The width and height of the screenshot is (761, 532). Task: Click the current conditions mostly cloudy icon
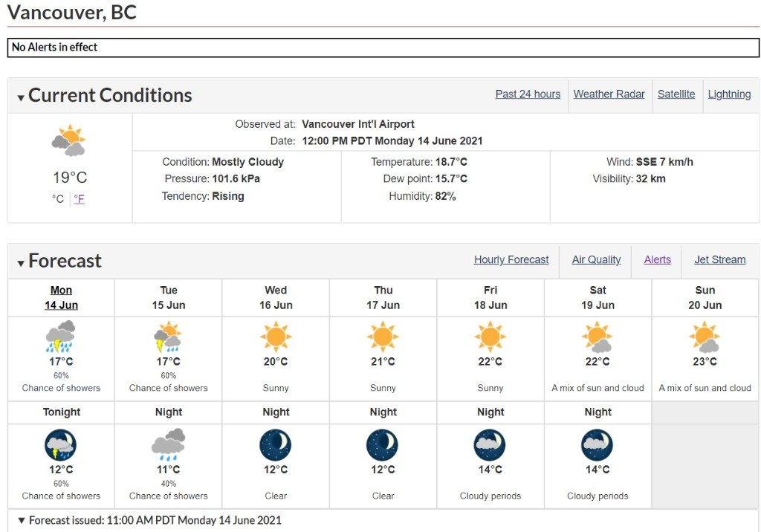click(69, 140)
